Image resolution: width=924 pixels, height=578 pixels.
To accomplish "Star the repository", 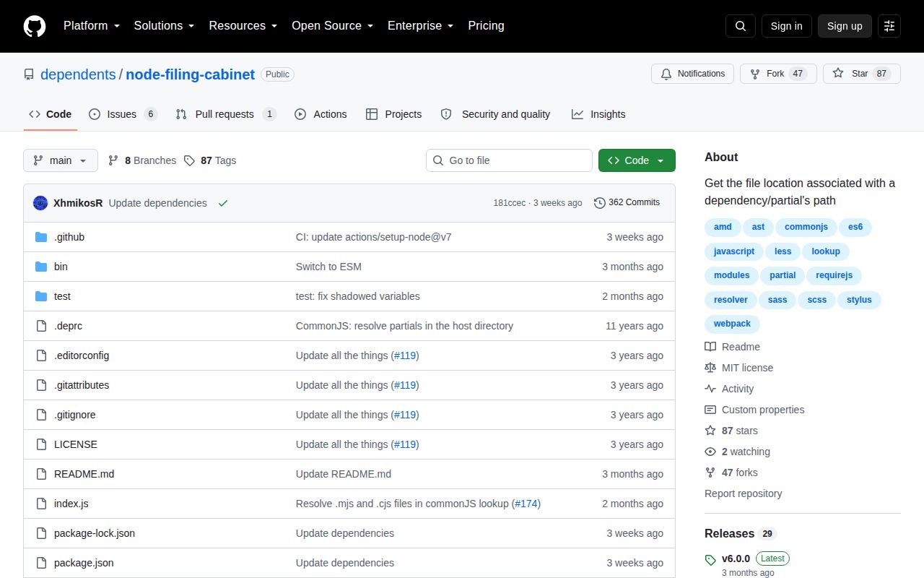I will click(862, 74).
